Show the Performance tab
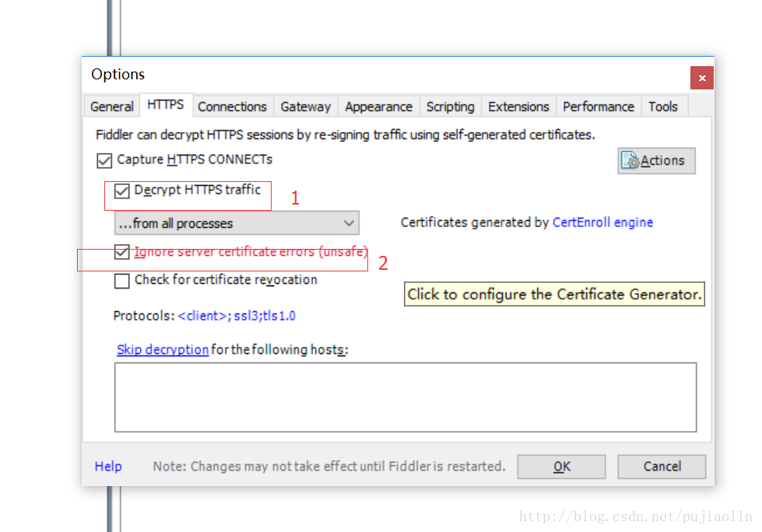 click(x=598, y=107)
